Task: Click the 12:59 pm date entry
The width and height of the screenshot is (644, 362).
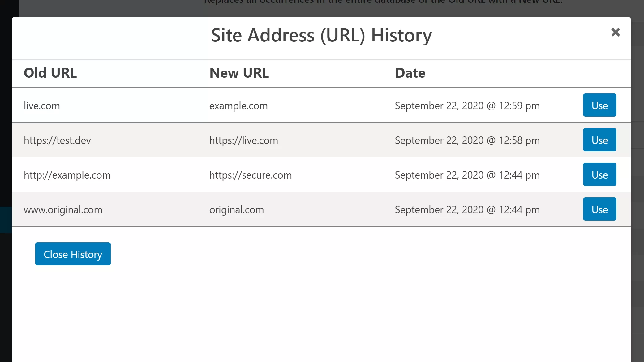Action: 467,106
